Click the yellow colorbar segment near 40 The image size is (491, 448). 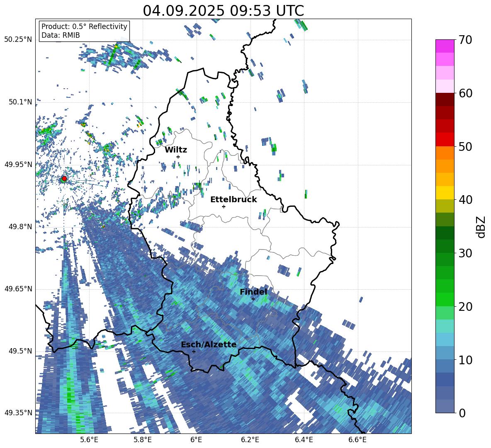coord(445,193)
